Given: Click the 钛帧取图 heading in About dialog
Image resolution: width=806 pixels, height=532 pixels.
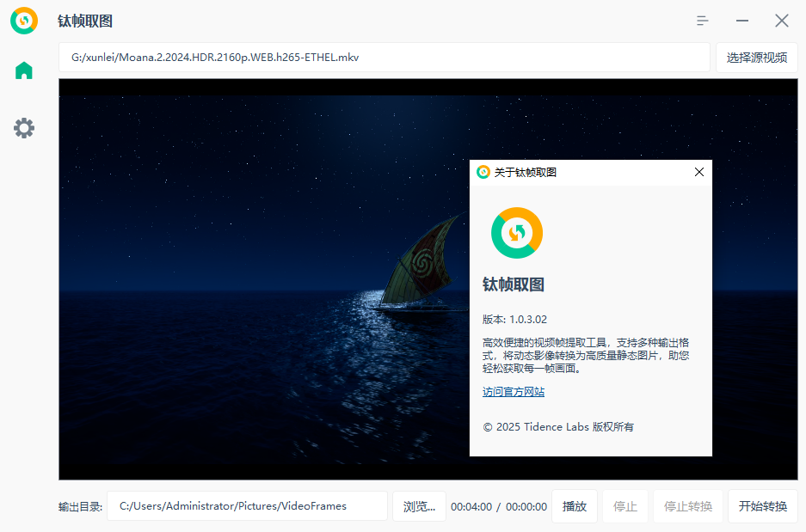Looking at the screenshot, I should pos(513,284).
